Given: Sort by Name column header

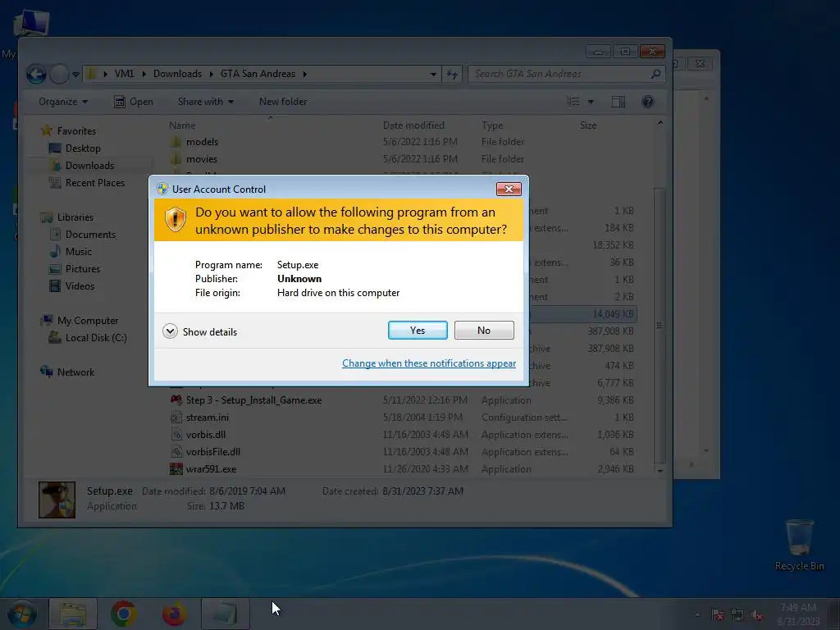Looking at the screenshot, I should click(x=182, y=126).
